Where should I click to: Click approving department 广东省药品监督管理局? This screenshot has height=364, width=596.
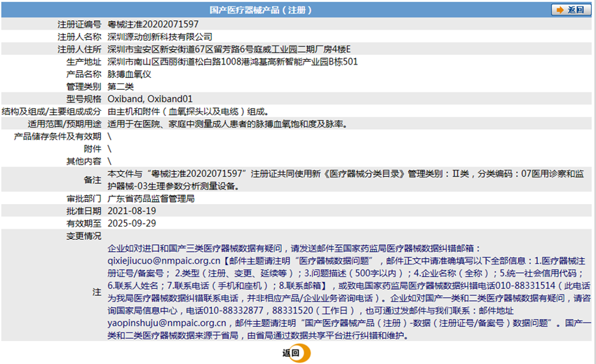[151, 198]
